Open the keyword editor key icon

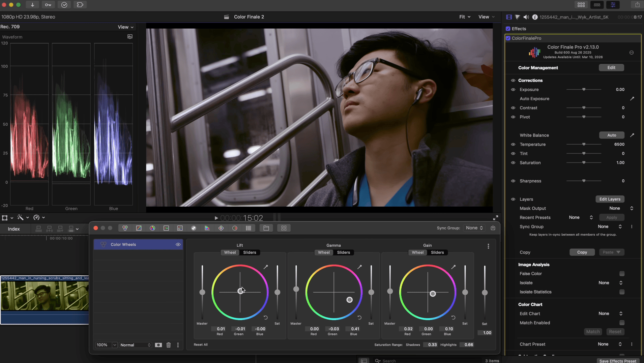[48, 5]
